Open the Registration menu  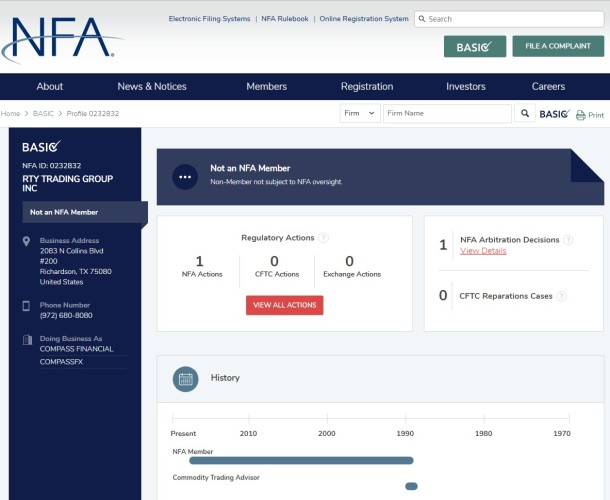(367, 86)
